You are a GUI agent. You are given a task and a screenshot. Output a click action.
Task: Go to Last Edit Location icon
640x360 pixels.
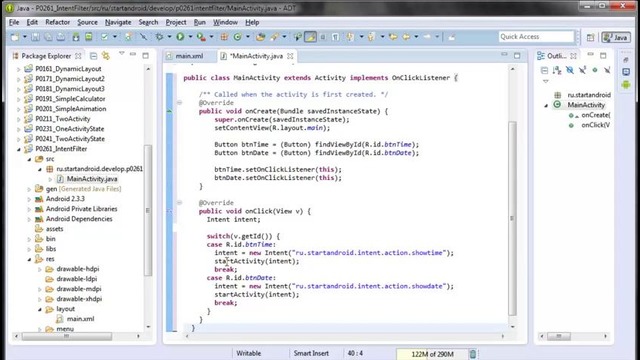(x=393, y=37)
